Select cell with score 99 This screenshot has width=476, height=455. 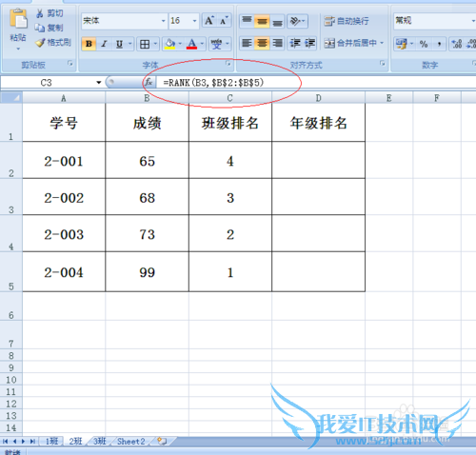[x=147, y=271]
